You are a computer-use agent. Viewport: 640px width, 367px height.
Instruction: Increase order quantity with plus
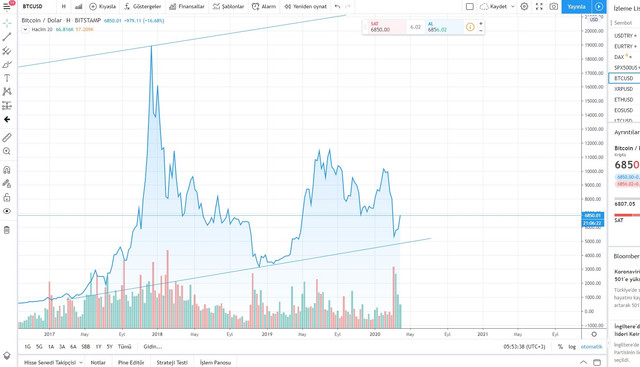pyautogui.click(x=481, y=24)
